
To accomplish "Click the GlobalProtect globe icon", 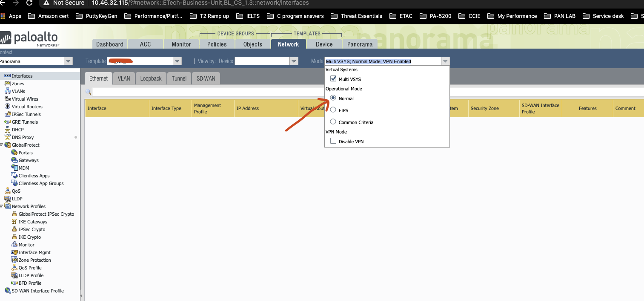I will point(8,145).
